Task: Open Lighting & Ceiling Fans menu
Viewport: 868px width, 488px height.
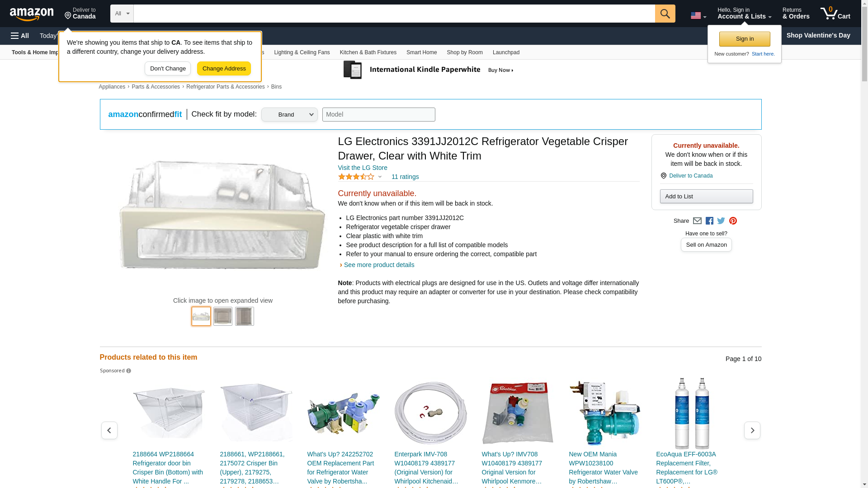Action: (x=302, y=52)
